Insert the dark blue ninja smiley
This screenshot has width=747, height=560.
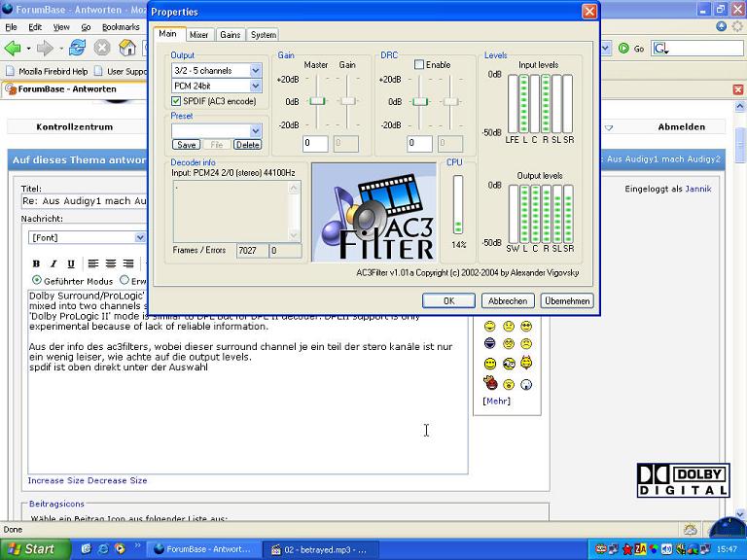[x=490, y=343]
